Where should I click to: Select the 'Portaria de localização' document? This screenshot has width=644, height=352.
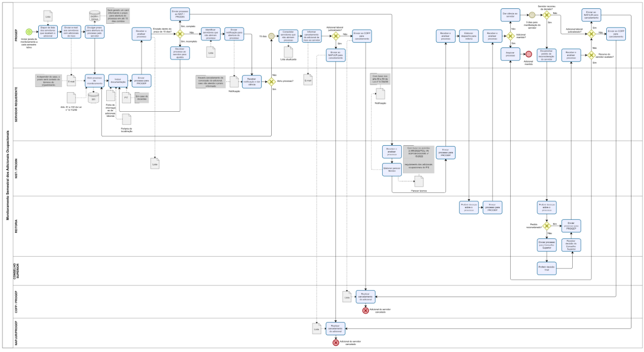tap(126, 119)
